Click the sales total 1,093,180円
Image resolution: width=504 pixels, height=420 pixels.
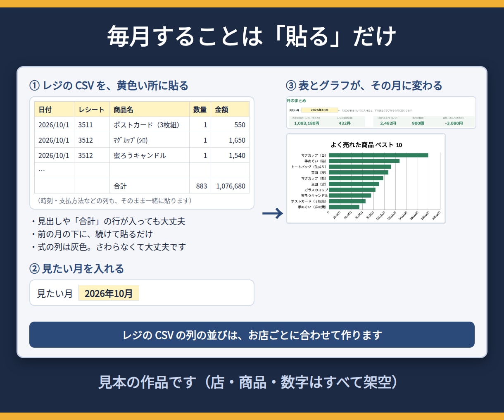(x=307, y=123)
